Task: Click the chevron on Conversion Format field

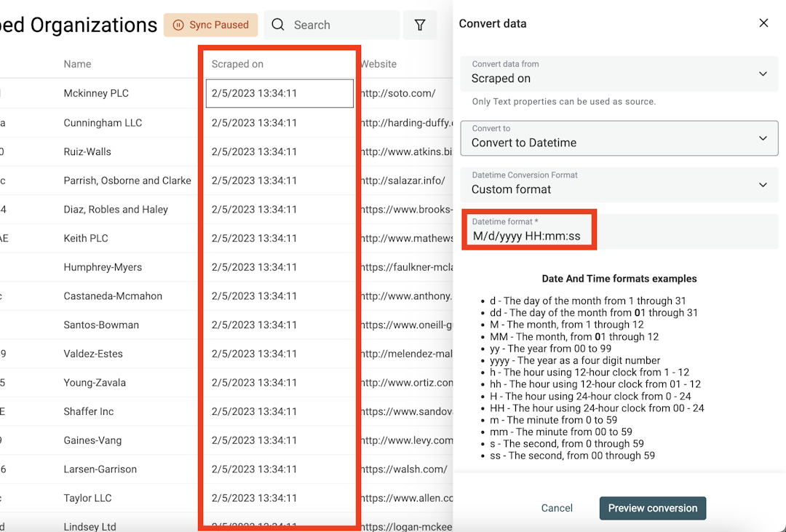Action: [x=763, y=185]
